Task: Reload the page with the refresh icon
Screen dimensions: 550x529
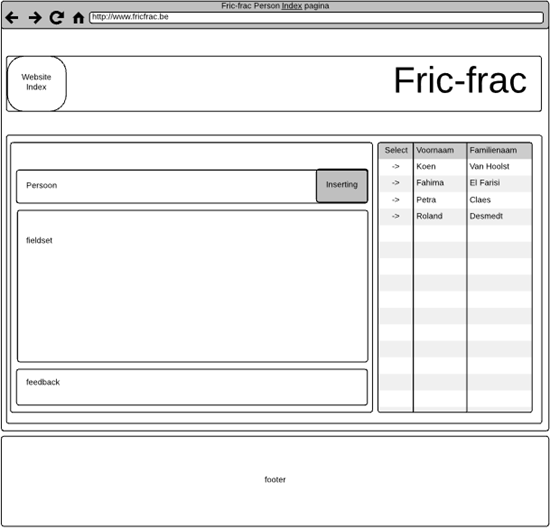Action: point(56,17)
